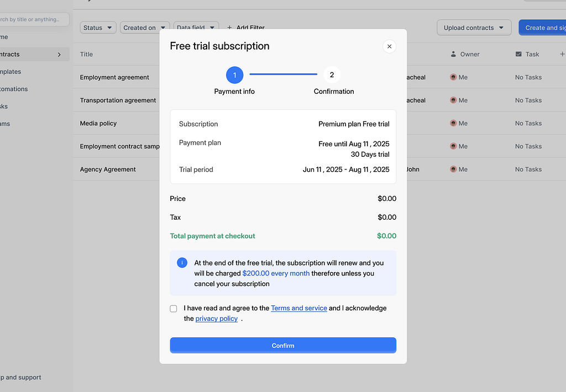566x392 pixels.
Task: Click owner avatar in Media policy row
Action: click(x=453, y=124)
